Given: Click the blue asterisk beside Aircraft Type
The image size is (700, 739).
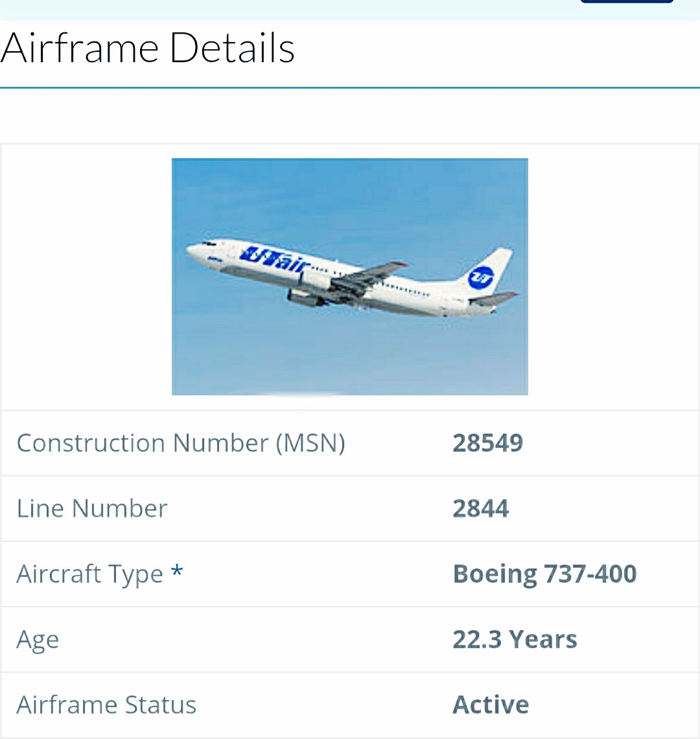Looking at the screenshot, I should pyautogui.click(x=177, y=570).
